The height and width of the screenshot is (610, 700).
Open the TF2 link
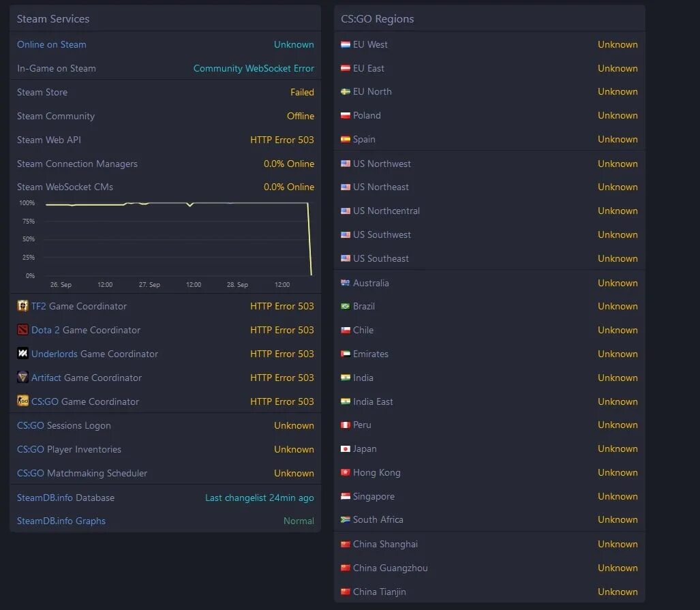[x=38, y=306]
